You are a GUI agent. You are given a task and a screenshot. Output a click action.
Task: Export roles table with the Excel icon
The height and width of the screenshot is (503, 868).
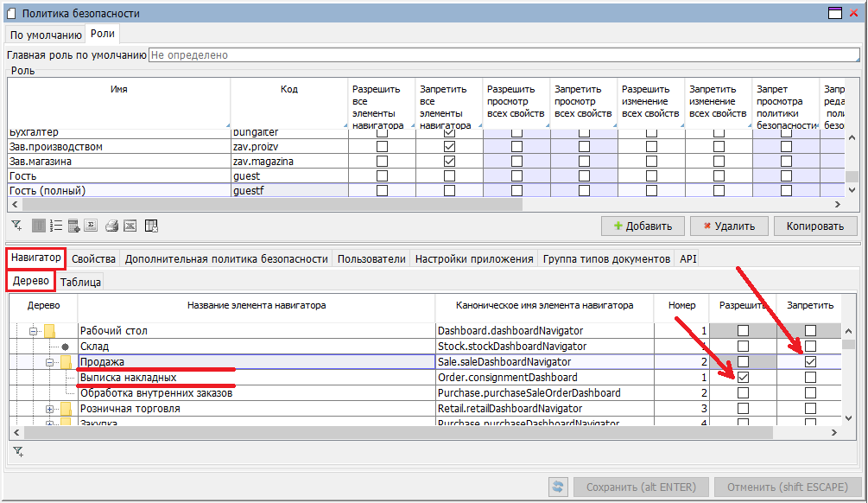point(130,226)
